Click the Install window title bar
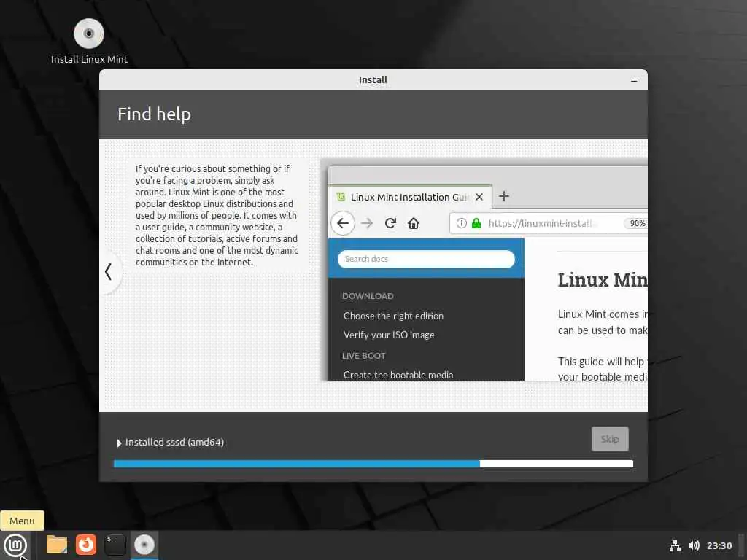Viewport: 747px width, 560px height. [x=373, y=80]
